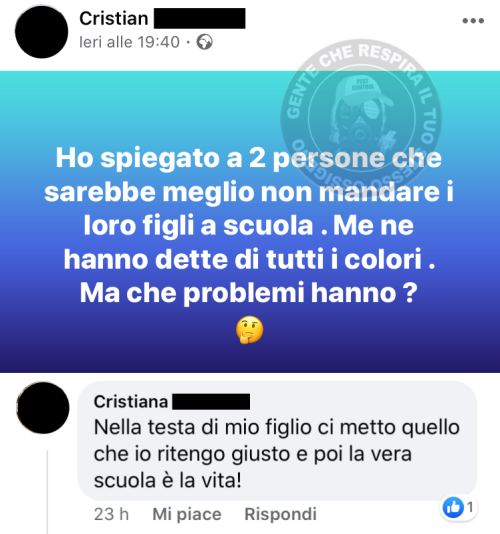Open the post timestamp Ieri alle 19:40

point(129,42)
